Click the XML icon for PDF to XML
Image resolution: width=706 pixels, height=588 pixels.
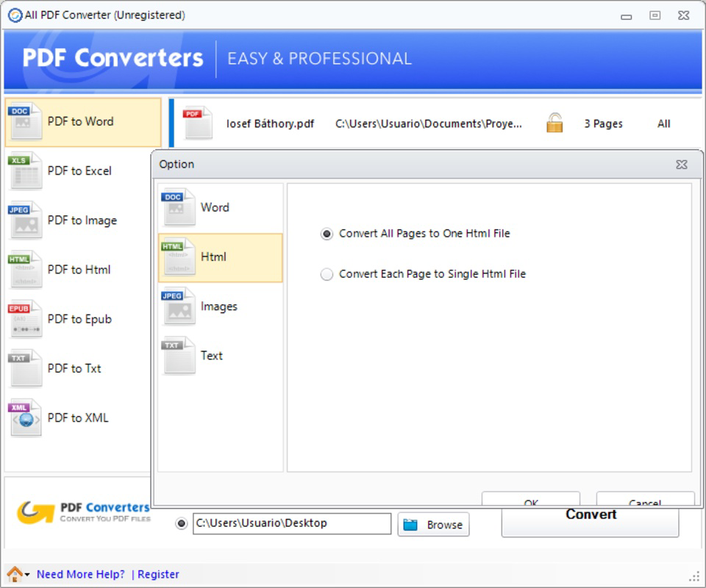point(26,418)
